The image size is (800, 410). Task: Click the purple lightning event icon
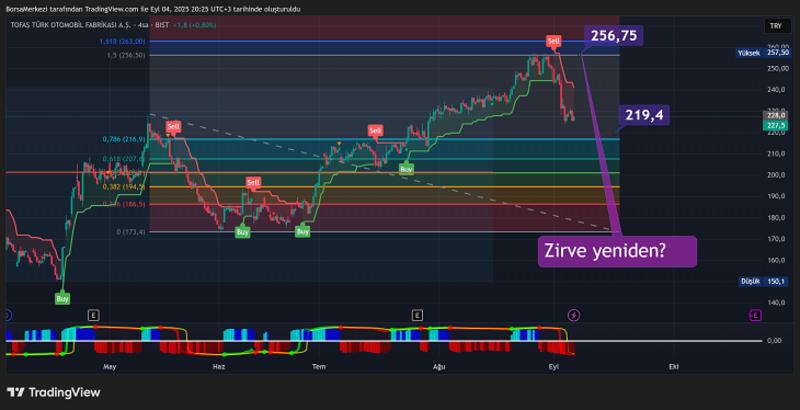click(573, 316)
